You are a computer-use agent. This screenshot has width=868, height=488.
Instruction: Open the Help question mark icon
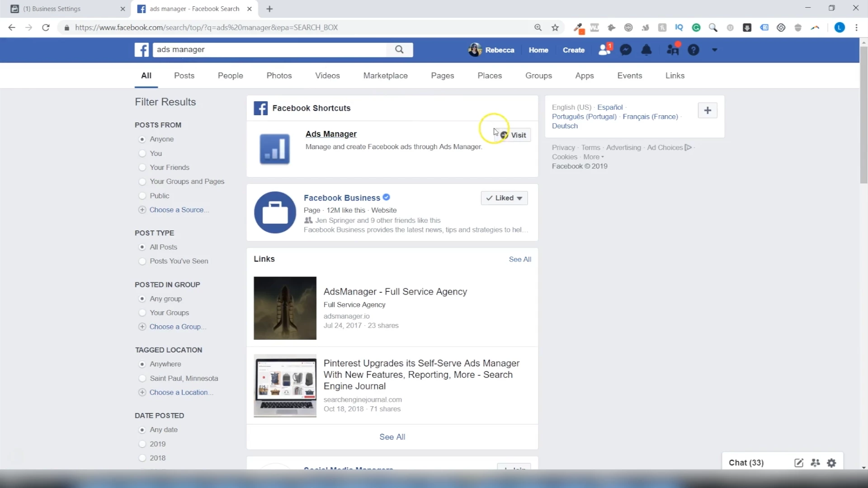[693, 50]
